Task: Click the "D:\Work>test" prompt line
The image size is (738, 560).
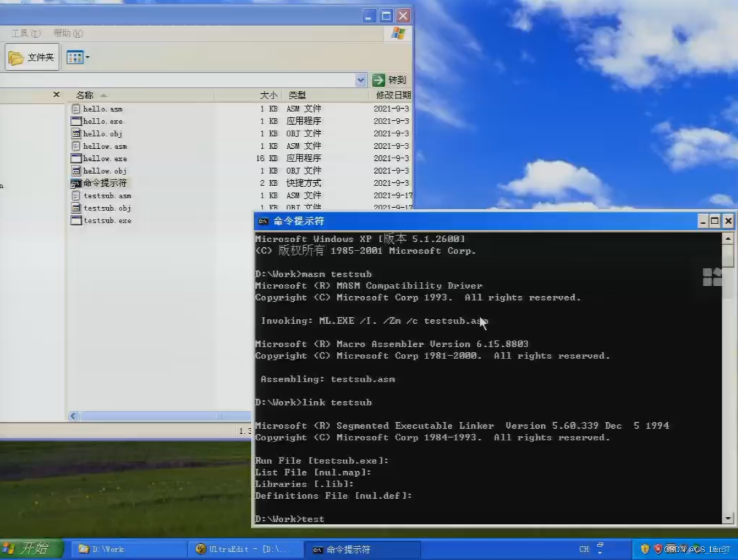Action: pyautogui.click(x=290, y=519)
